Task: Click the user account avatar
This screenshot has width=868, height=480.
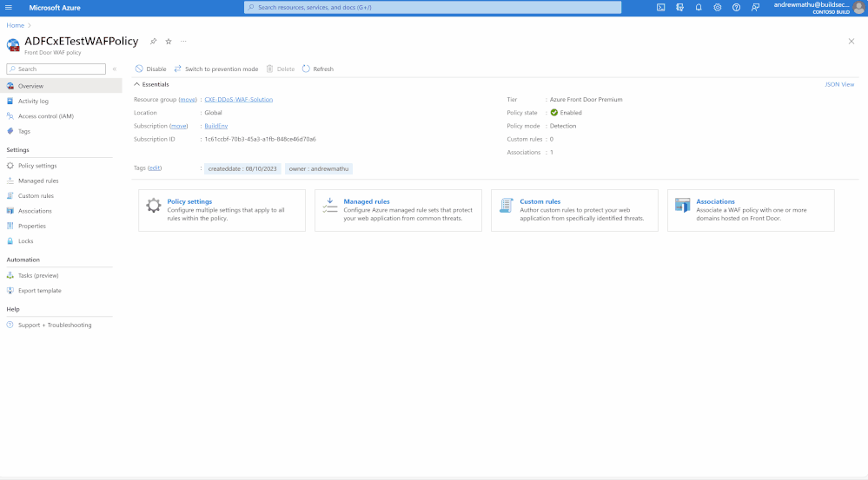Action: click(858, 8)
